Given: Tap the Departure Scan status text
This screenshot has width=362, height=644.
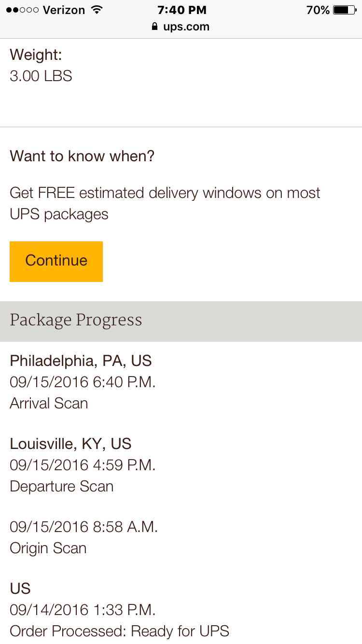Looking at the screenshot, I should pos(62,486).
